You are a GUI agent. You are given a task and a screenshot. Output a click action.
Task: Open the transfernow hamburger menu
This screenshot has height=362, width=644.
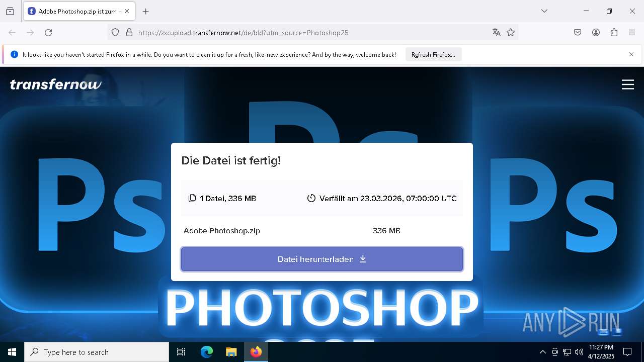[628, 84]
